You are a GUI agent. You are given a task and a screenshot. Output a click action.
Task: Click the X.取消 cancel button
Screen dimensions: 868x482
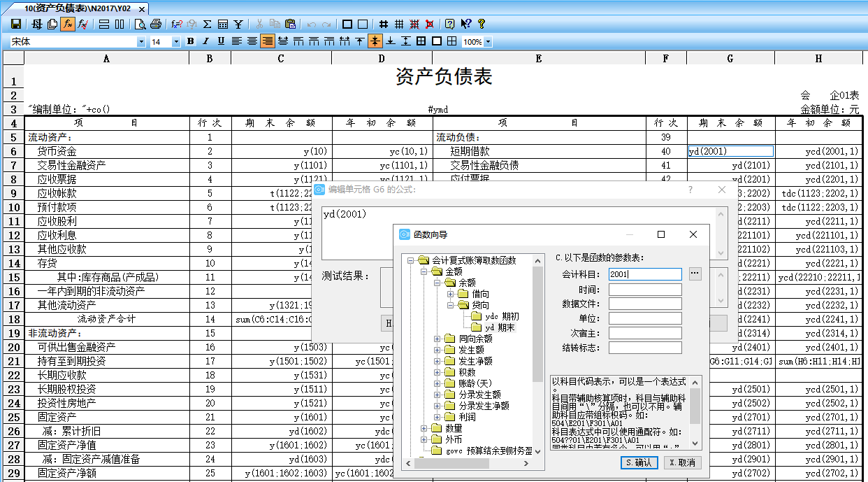(681, 462)
